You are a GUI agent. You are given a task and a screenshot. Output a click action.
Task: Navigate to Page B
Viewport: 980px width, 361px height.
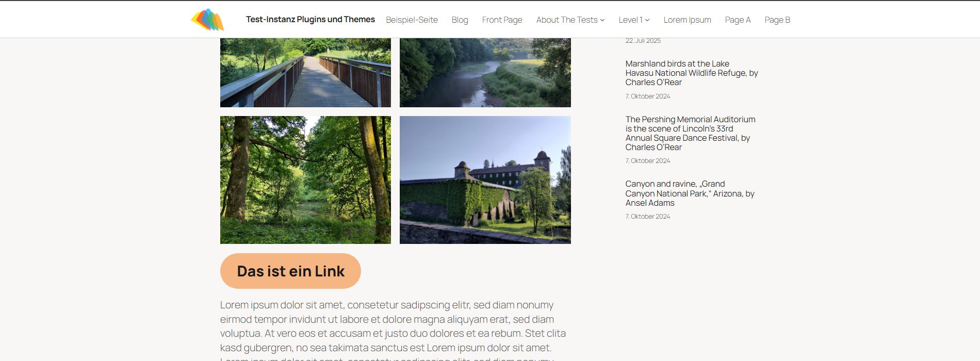[777, 20]
